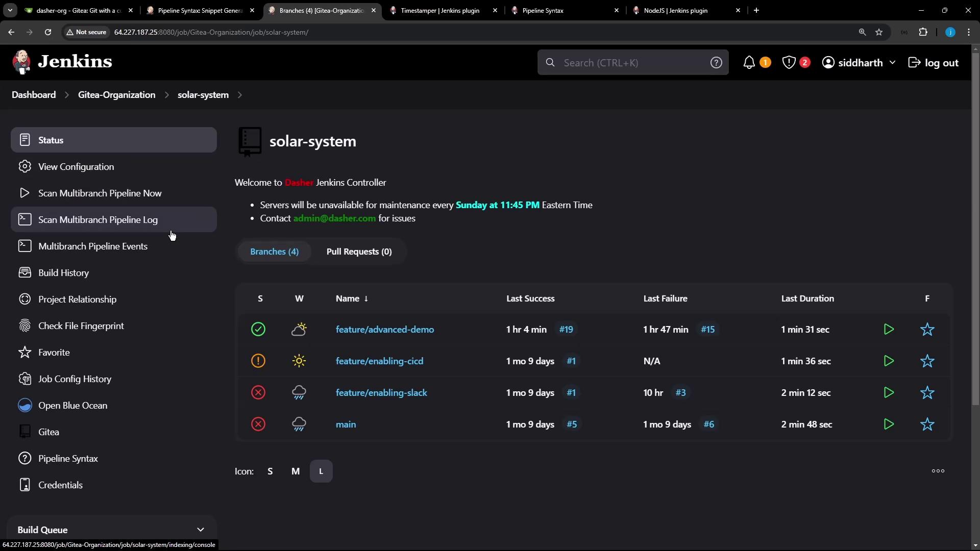This screenshot has width=980, height=551.
Task: Collapse the Build Queue panel
Action: [x=201, y=530]
